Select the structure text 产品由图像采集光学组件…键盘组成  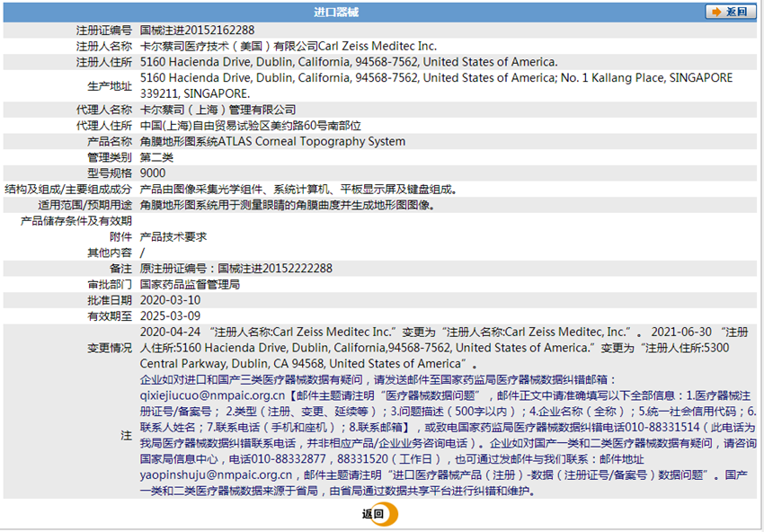click(x=298, y=189)
